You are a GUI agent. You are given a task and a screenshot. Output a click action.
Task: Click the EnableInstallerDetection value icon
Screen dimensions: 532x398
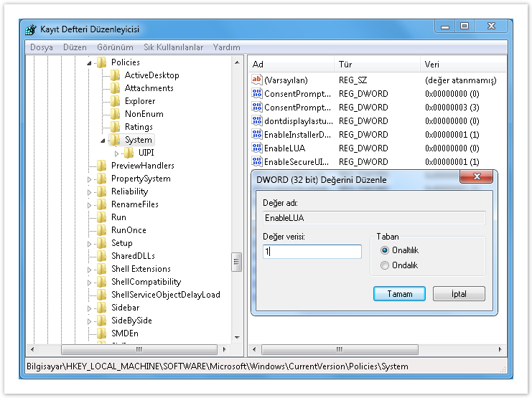point(257,134)
